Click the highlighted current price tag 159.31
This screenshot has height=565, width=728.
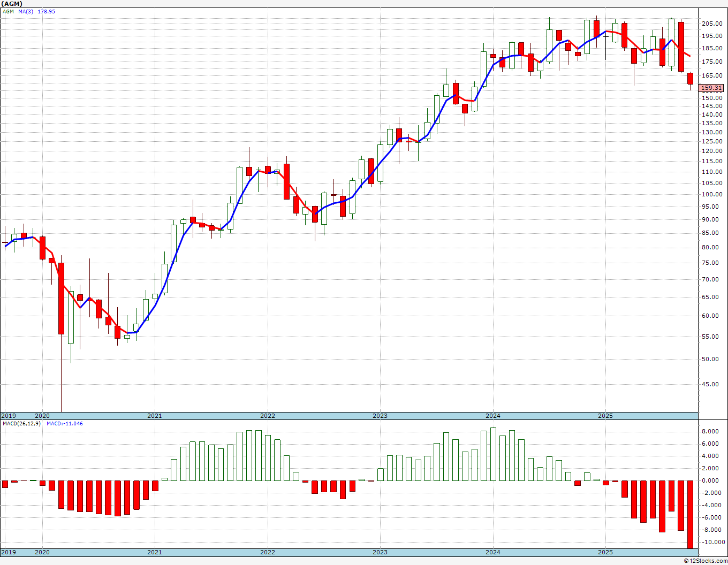click(711, 88)
